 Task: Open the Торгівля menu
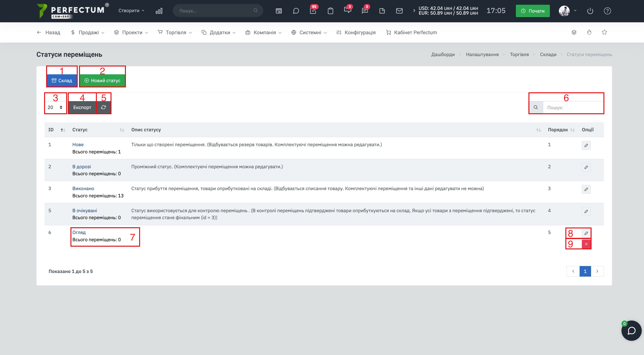tap(175, 32)
